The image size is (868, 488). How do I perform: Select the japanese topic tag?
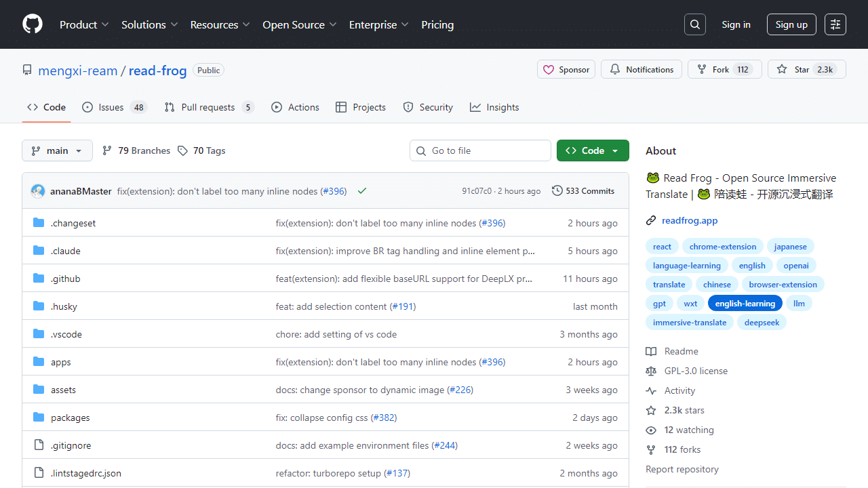[x=791, y=247]
